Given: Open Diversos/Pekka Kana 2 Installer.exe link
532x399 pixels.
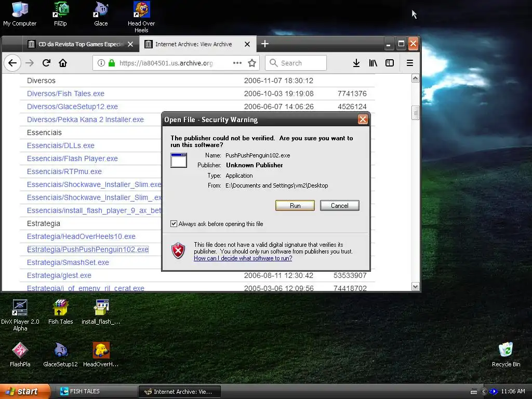Looking at the screenshot, I should [85, 119].
